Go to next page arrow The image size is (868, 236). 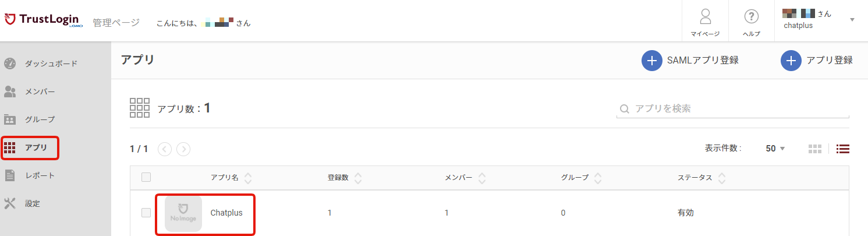(x=183, y=149)
